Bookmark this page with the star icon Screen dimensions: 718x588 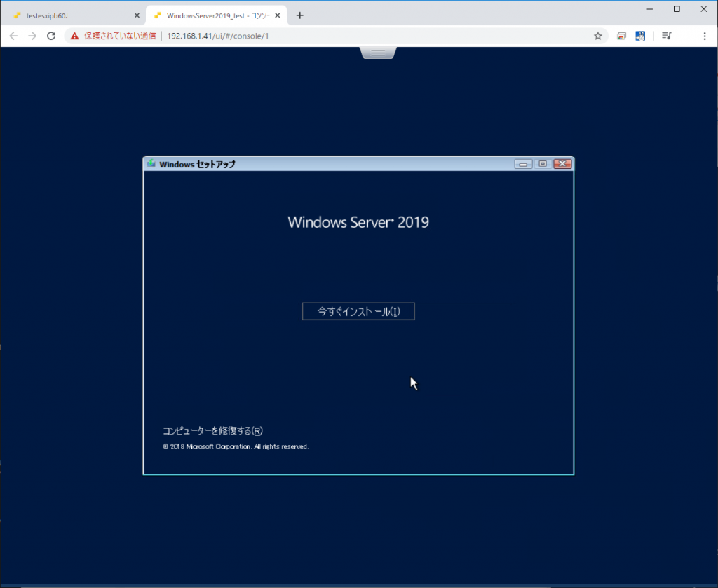597,36
